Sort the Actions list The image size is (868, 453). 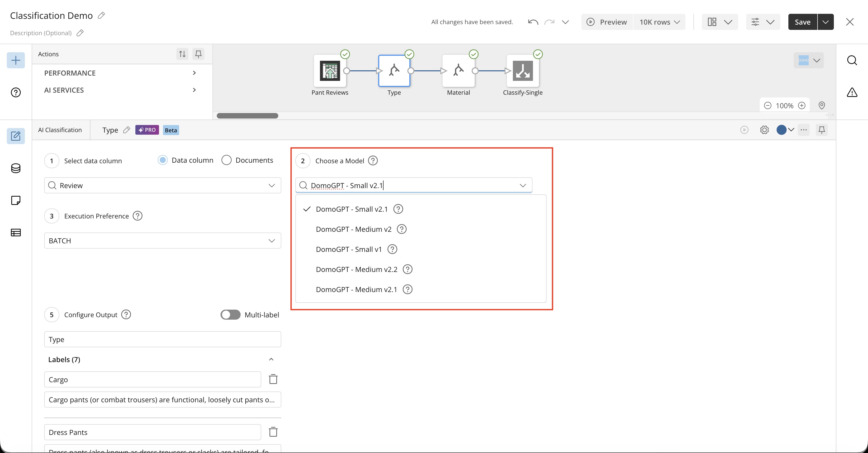click(182, 54)
